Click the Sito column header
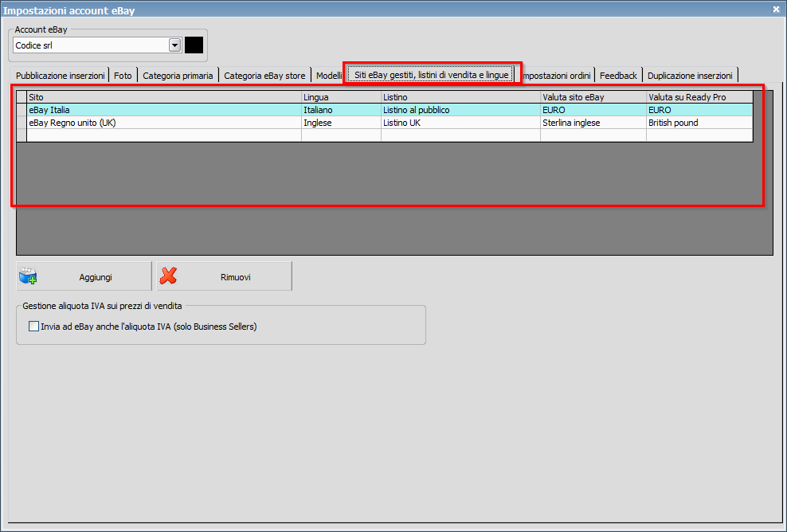Viewport: 787px width, 532px height. [x=164, y=97]
